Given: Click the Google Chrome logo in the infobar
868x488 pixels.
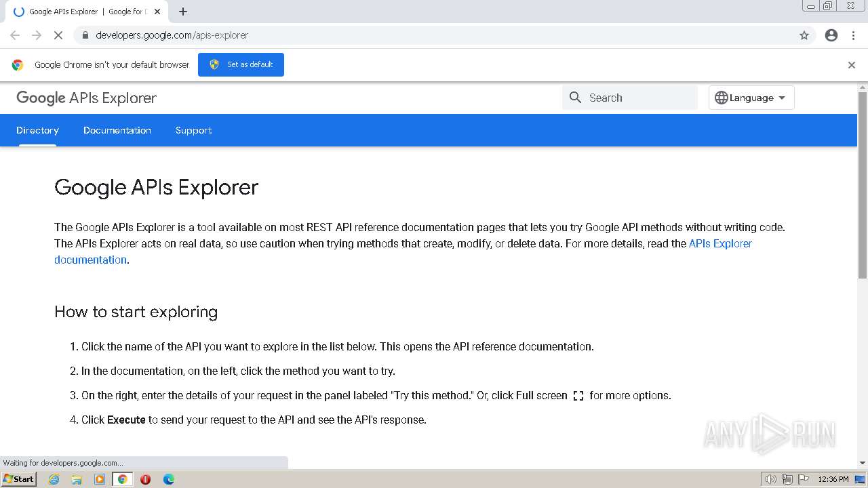Looking at the screenshot, I should (18, 65).
